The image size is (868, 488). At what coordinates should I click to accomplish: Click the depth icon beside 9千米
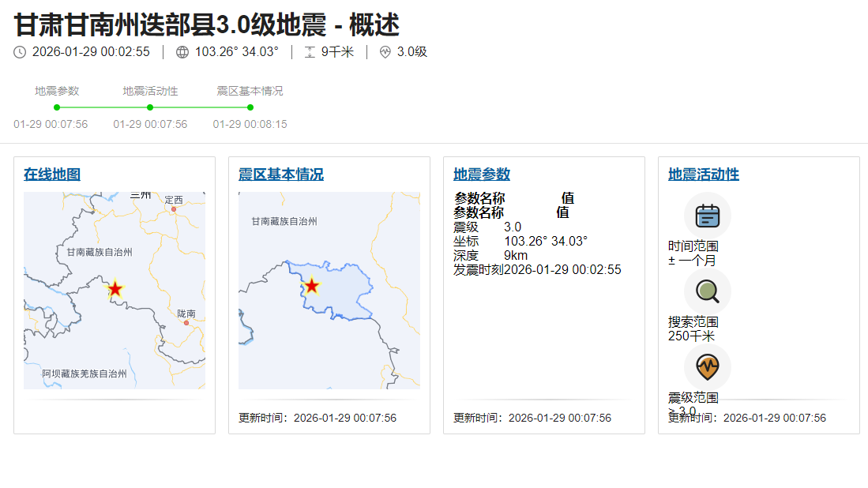pyautogui.click(x=310, y=52)
